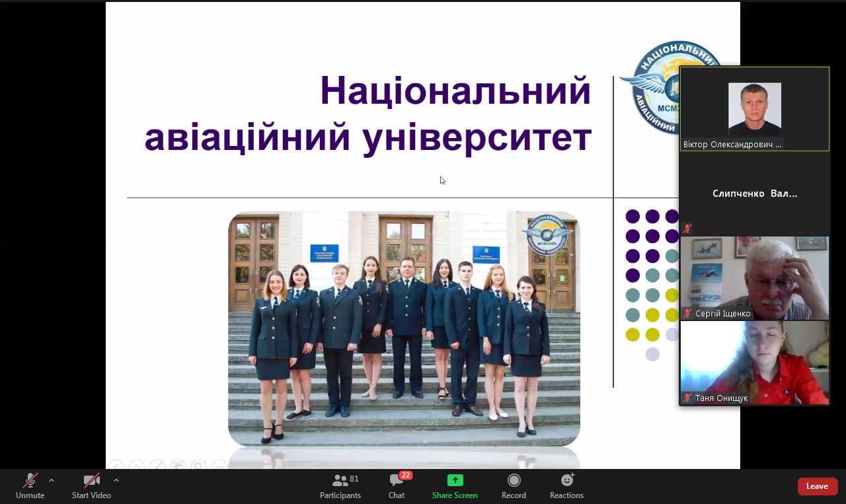Select Віктор Олександрович's video tile

754,109
